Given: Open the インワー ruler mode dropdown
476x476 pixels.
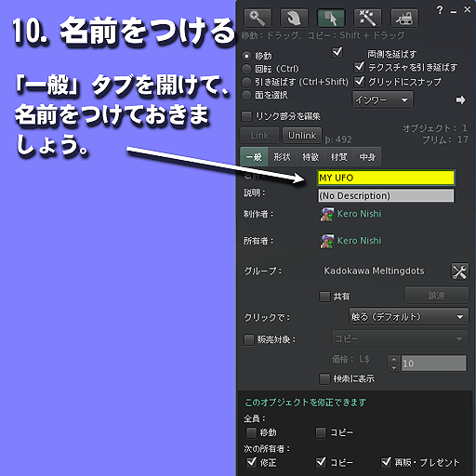Looking at the screenshot, I should 382,99.
